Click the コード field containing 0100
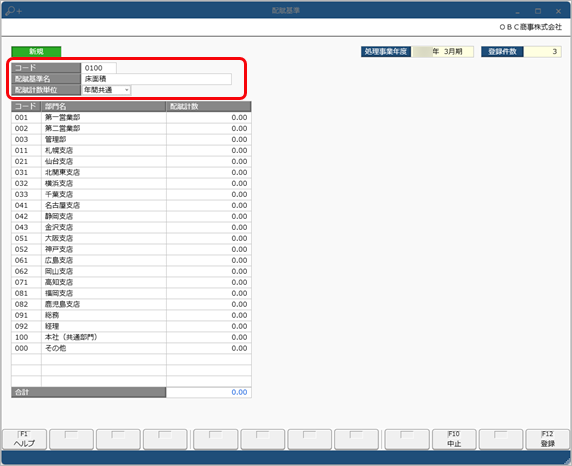The image size is (572, 466). [x=99, y=68]
